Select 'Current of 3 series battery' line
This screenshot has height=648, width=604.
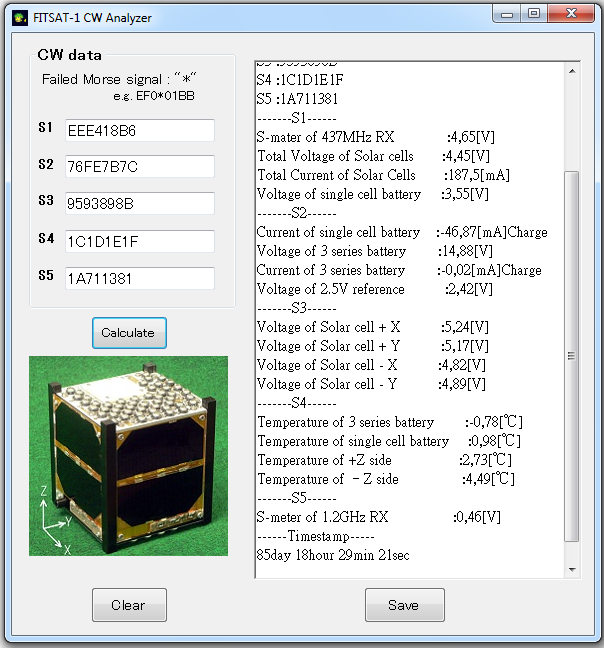click(399, 270)
